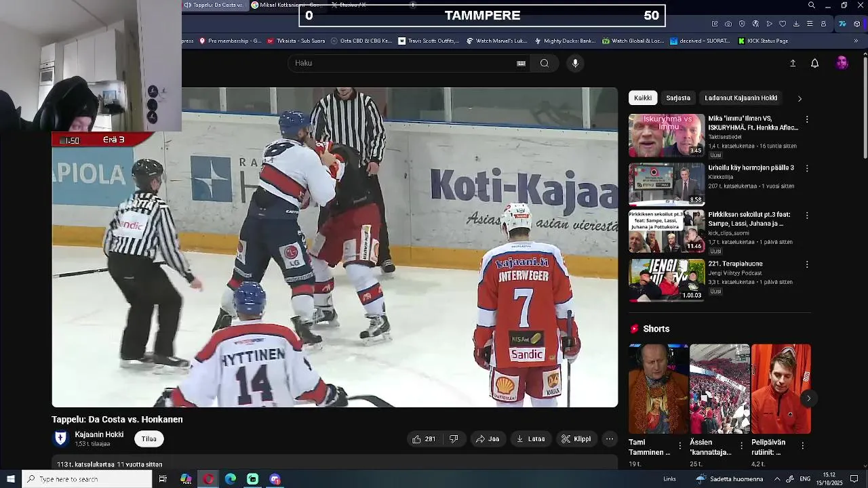Open the Ässien kannattaja short
868x488 pixels.
tap(719, 388)
